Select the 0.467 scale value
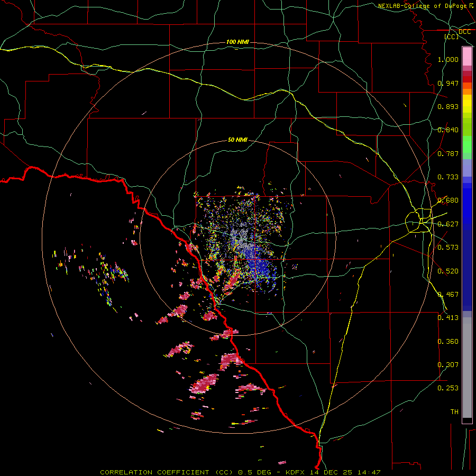This screenshot has width=476, height=476. coord(448,295)
